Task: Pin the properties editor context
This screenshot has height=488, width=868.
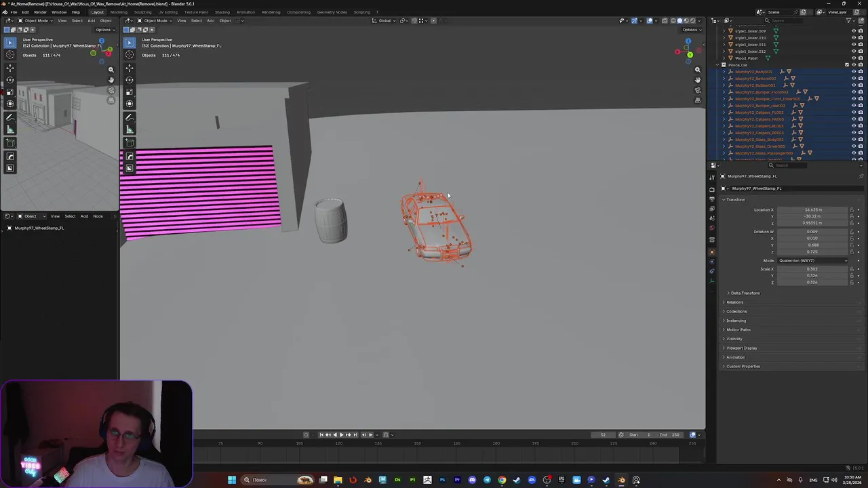Action: (861, 176)
